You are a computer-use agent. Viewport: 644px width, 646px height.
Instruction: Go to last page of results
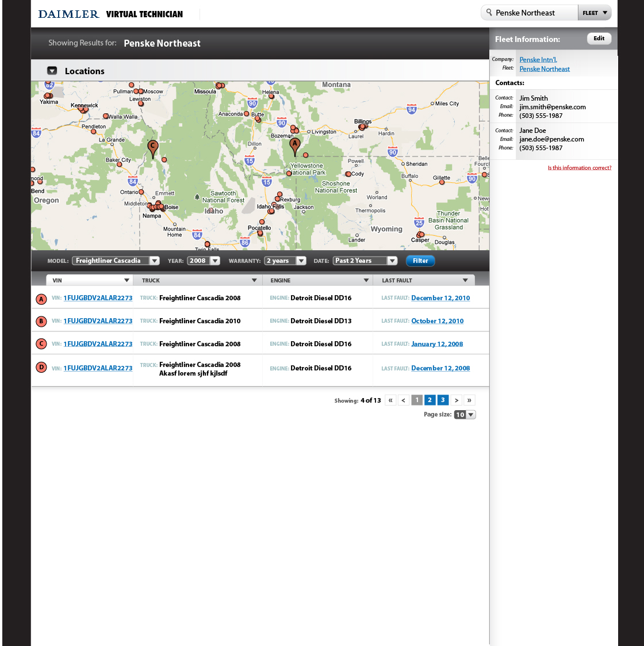[469, 400]
